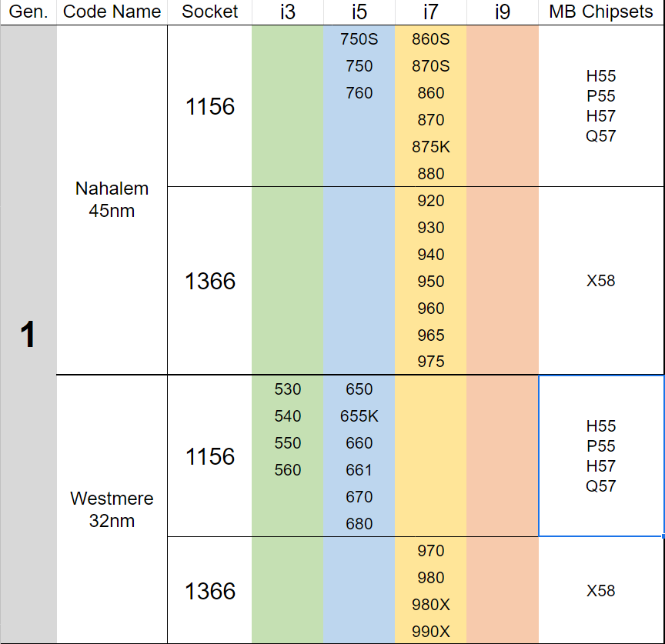
Task: Click the 975 entry
Action: pos(431,362)
